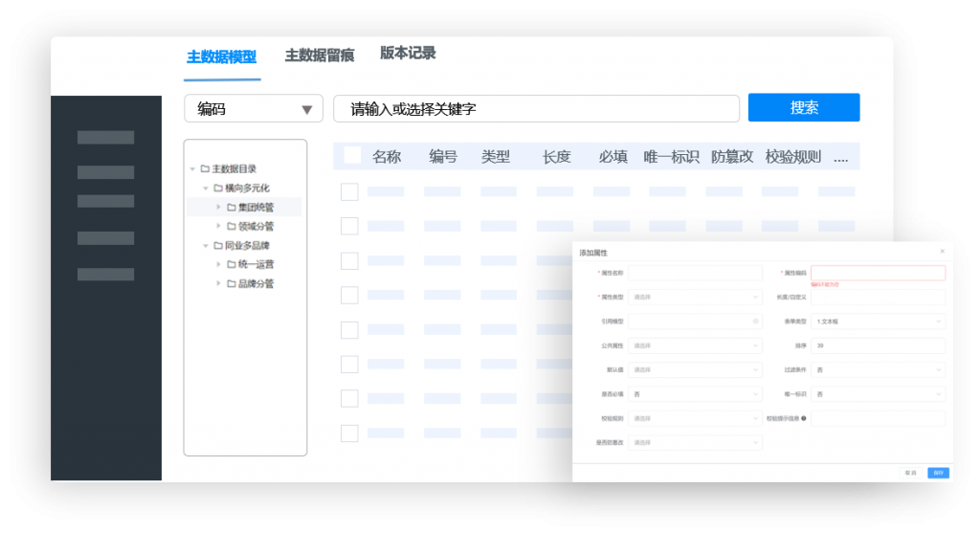This screenshot has width=980, height=533.
Task: Click the 横向多元化 folder icon
Action: (x=218, y=189)
